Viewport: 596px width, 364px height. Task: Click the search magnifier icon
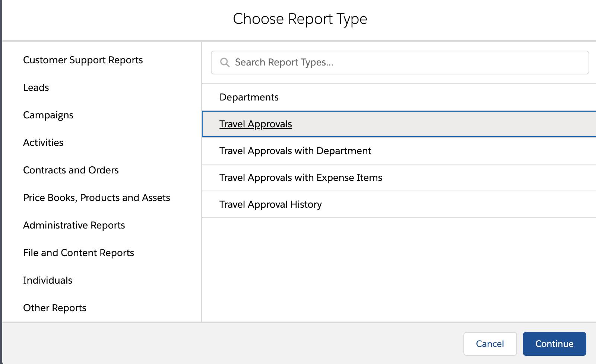point(225,63)
